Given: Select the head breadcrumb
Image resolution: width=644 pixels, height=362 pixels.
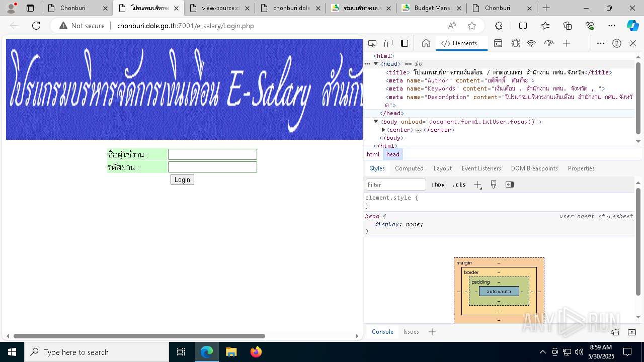Looking at the screenshot, I should tap(393, 154).
